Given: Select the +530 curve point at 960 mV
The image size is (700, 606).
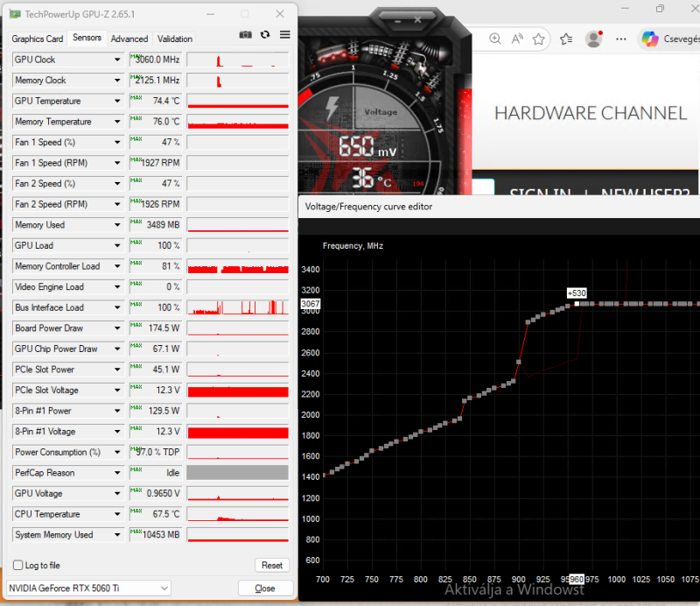Looking at the screenshot, I should coord(577,304).
